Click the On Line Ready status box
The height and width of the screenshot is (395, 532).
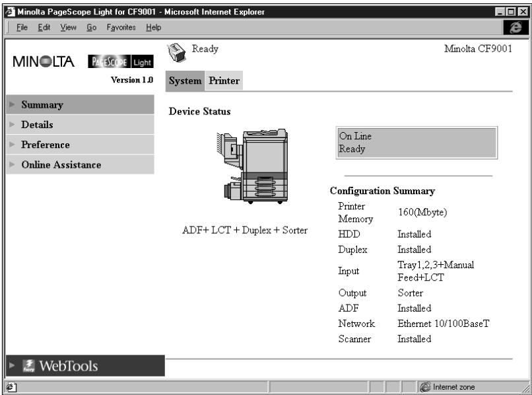tap(416, 143)
